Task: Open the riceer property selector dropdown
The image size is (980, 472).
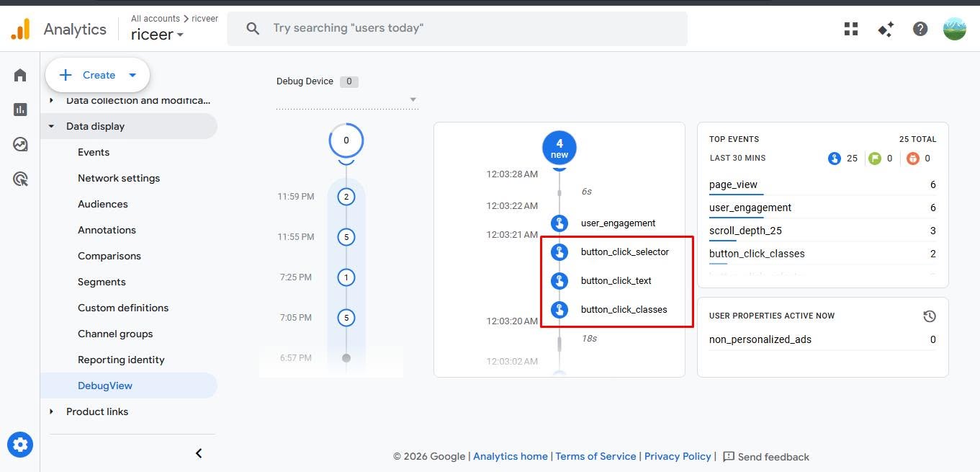Action: [x=157, y=35]
